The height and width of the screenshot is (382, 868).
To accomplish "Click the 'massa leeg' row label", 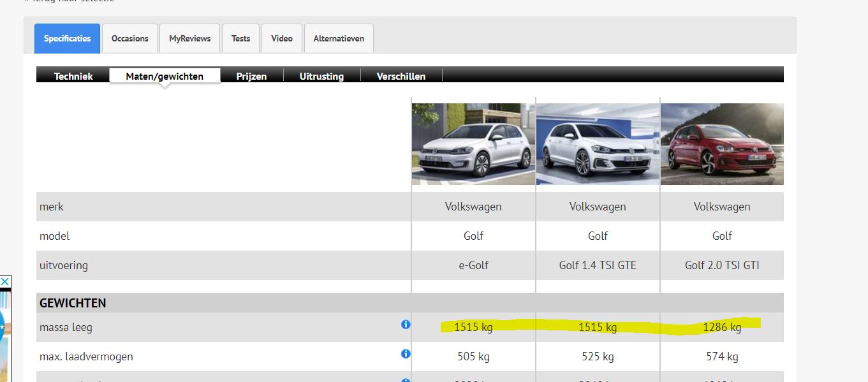I will [66, 328].
